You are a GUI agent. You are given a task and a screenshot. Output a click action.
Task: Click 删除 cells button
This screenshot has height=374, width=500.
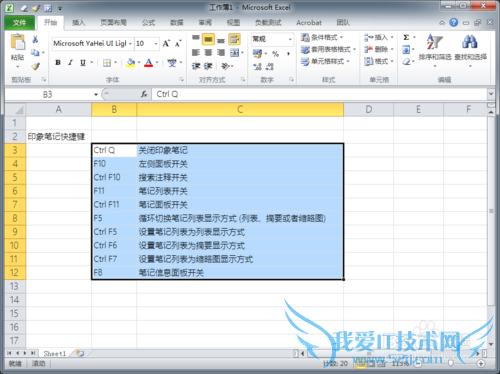(x=379, y=49)
